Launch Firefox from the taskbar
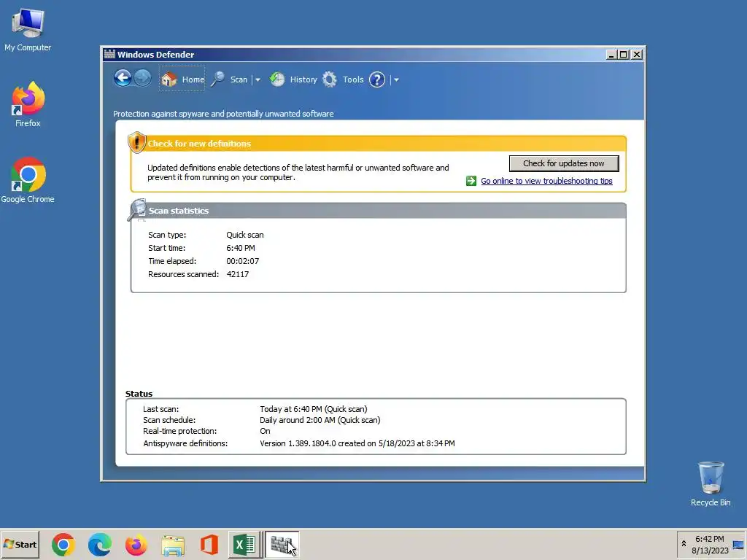This screenshot has width=747, height=560. click(x=136, y=544)
